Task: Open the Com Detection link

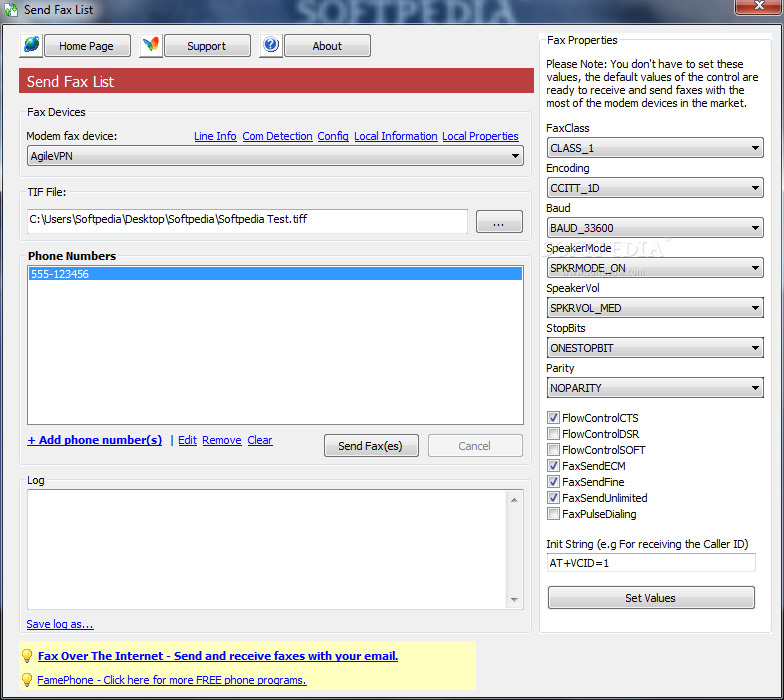Action: click(278, 136)
